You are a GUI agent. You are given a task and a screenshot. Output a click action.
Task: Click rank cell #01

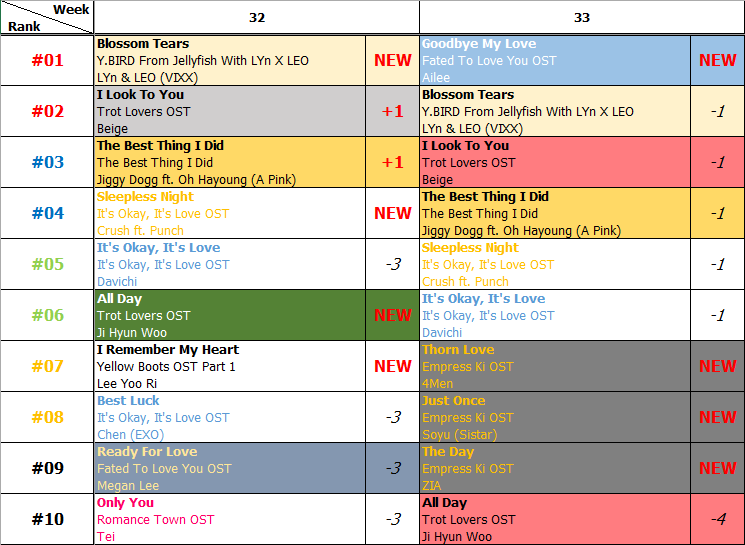tap(47, 60)
